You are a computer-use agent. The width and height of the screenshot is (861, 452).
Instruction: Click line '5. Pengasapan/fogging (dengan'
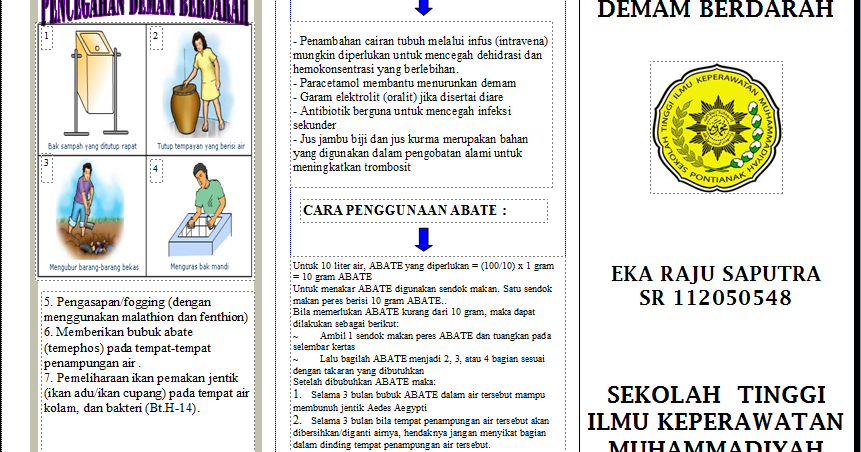pos(127,302)
